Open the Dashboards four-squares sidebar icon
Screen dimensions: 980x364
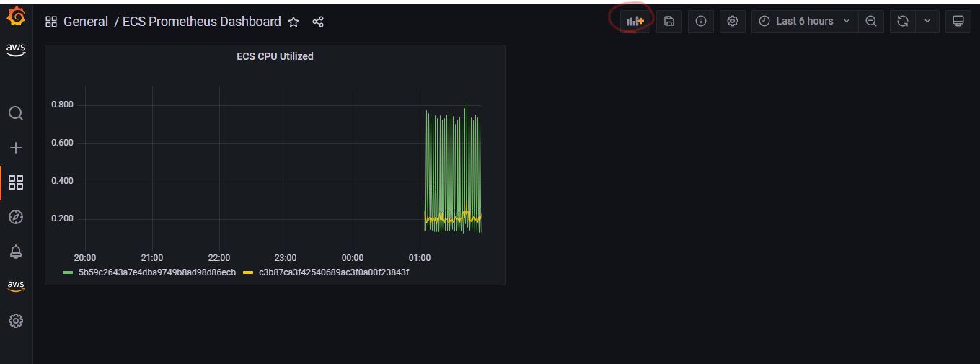tap(16, 182)
